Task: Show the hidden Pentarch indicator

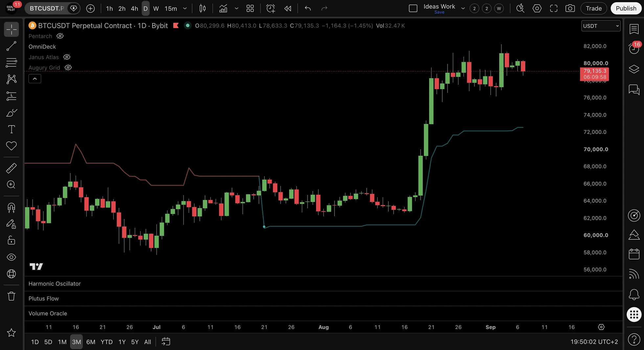Action: 60,36
